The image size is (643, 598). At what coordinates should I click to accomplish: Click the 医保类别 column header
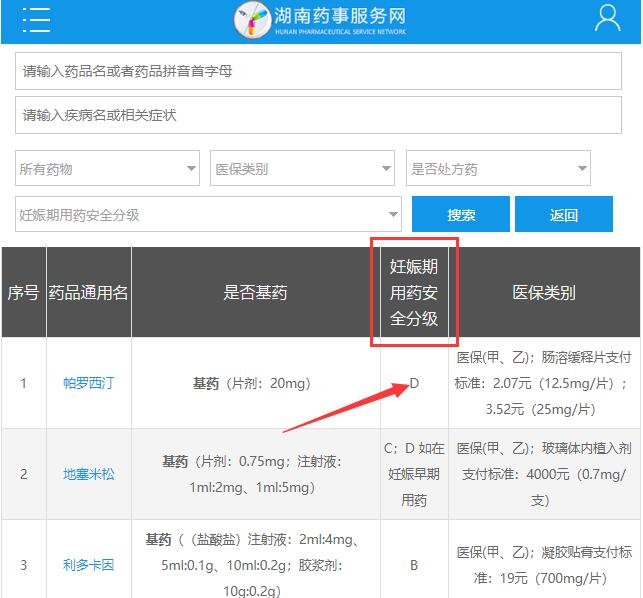click(x=544, y=292)
